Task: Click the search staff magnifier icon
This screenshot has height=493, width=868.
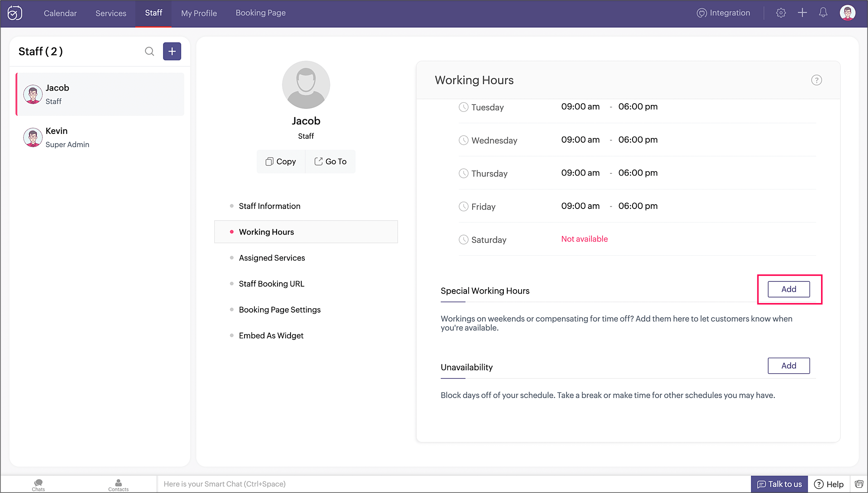Action: pyautogui.click(x=149, y=52)
